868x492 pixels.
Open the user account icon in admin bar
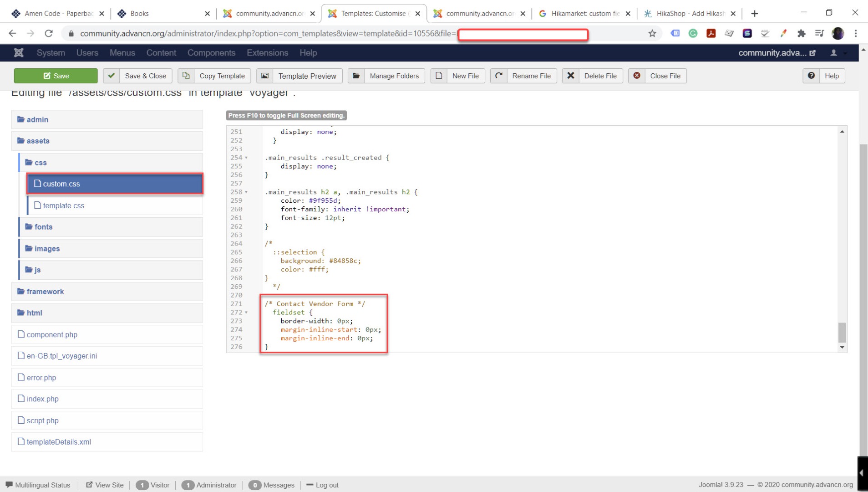coord(833,53)
